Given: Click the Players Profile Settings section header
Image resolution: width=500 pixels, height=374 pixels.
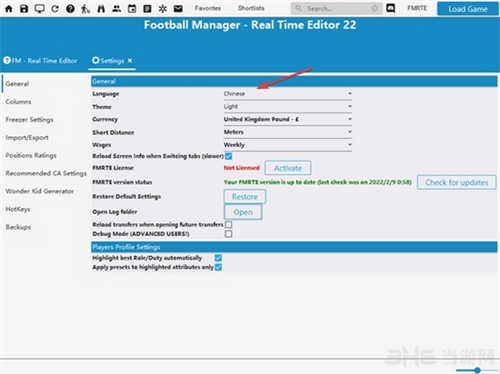Looking at the screenshot, I should point(294,247).
